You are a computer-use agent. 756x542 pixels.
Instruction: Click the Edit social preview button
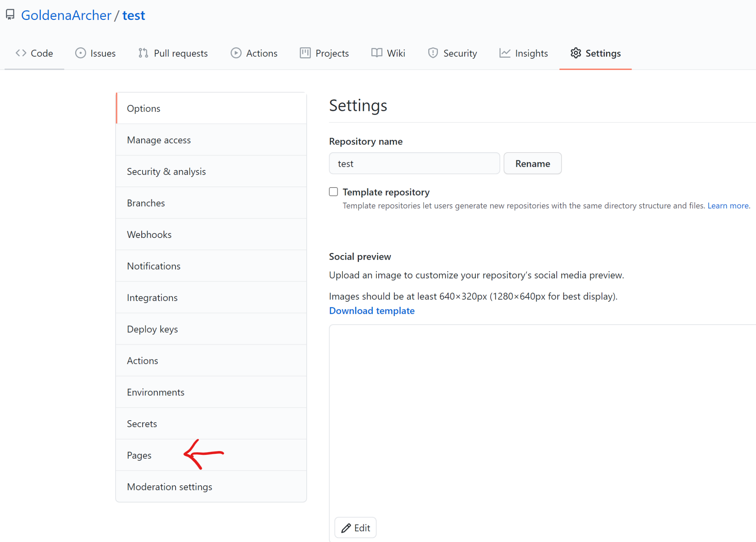[x=355, y=528]
